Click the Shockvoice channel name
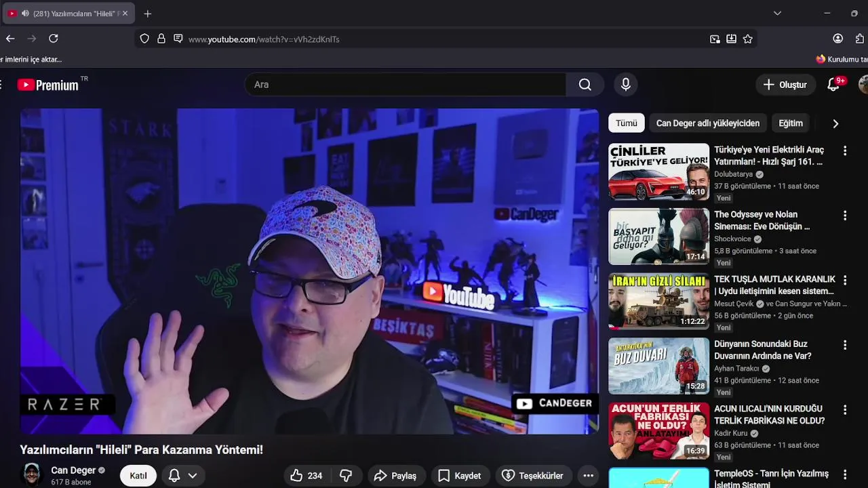Screen dimensions: 868x488 point(732,239)
